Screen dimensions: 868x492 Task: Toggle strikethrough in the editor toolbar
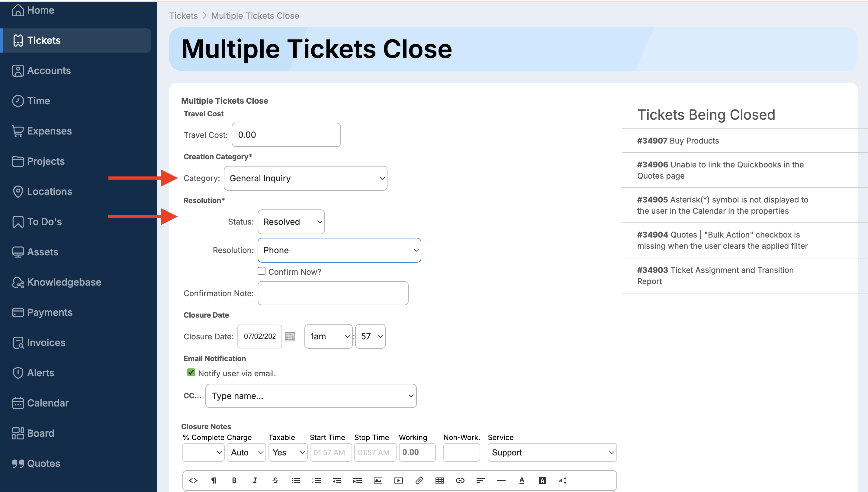275,480
